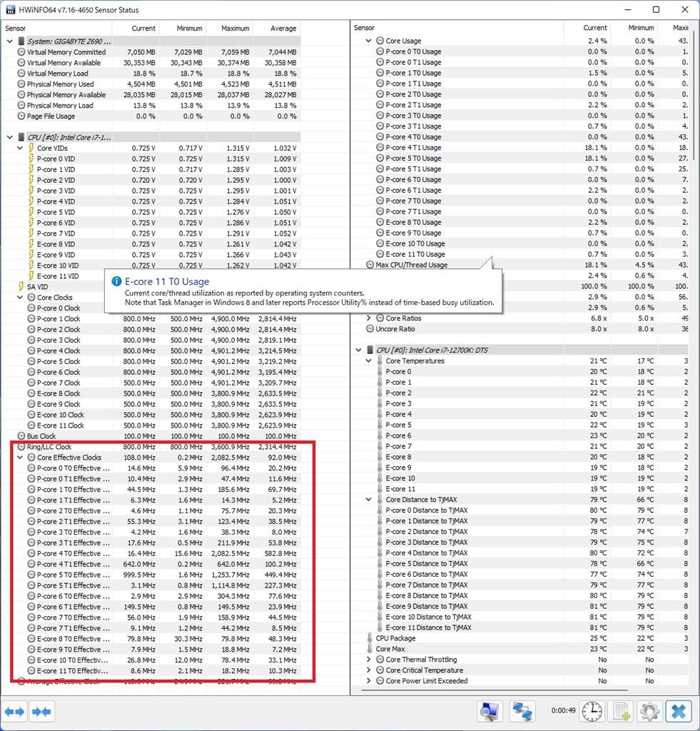Click the CPU i7-12700K DTS chip icon
Screen dimensions: 700x731
370,350
